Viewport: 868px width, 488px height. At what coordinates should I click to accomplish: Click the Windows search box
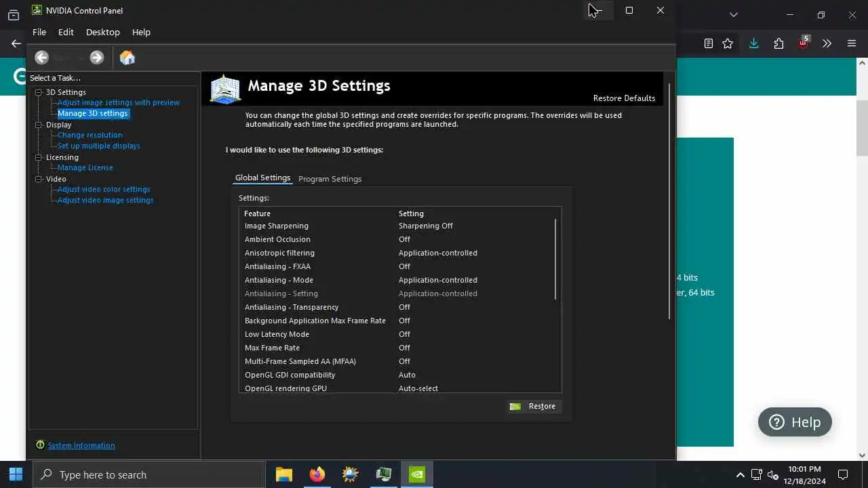pos(149,474)
